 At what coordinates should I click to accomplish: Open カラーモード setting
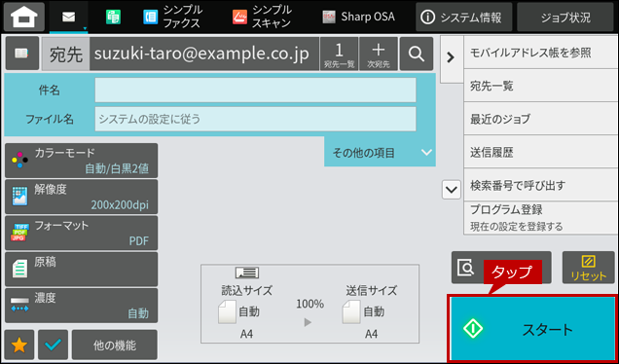click(x=82, y=161)
